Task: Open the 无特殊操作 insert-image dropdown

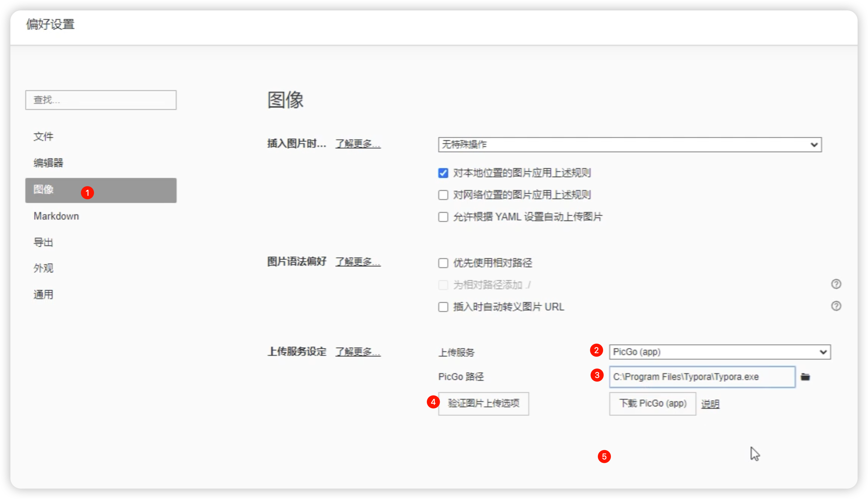Action: pyautogui.click(x=629, y=145)
